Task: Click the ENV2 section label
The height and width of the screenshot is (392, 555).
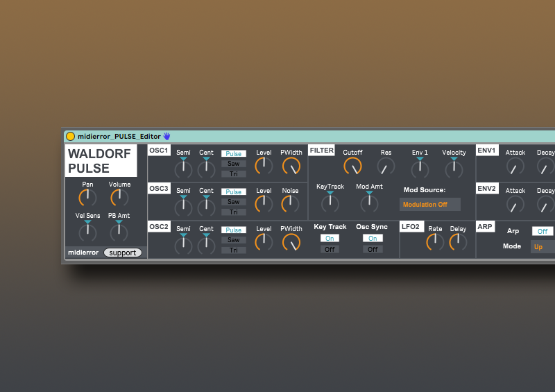Action: point(488,188)
